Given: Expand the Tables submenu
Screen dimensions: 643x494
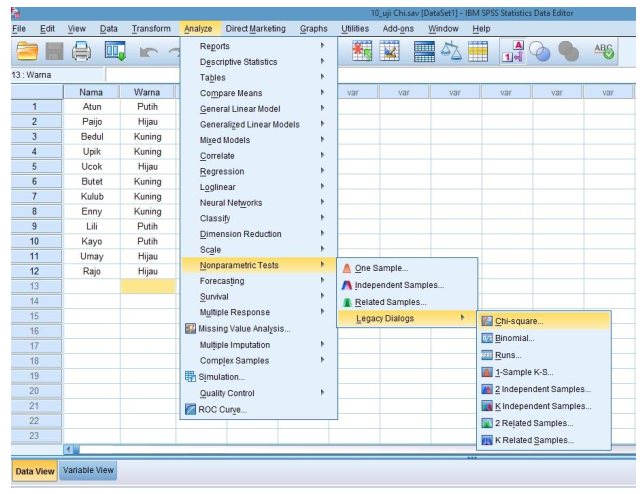Looking at the screenshot, I should coord(259,77).
